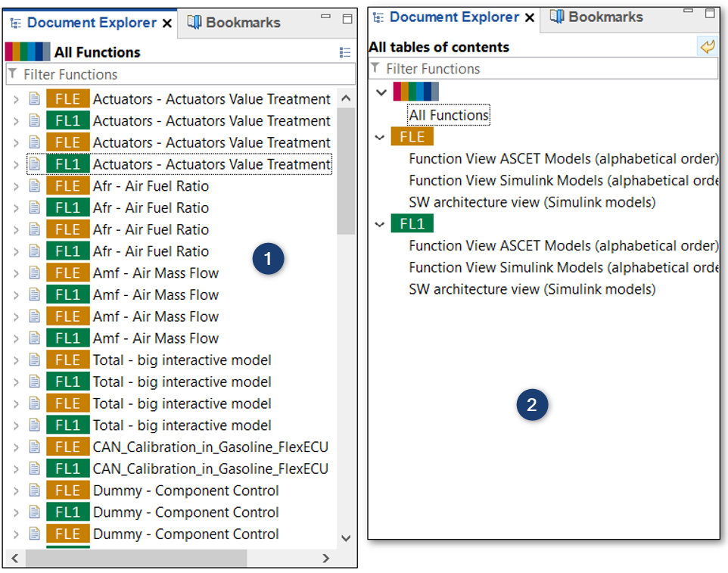728x573 pixels.
Task: Collapse the FL1 tree node
Action: click(x=380, y=224)
